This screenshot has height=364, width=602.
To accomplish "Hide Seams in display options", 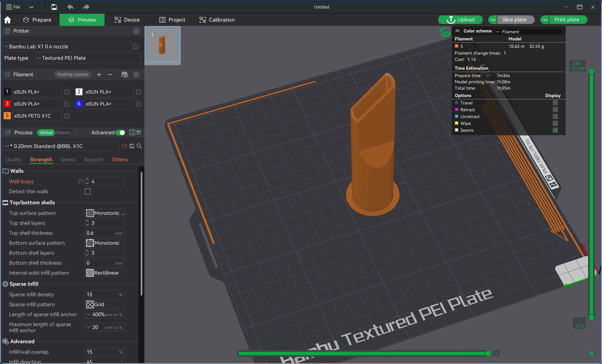I will (x=555, y=130).
